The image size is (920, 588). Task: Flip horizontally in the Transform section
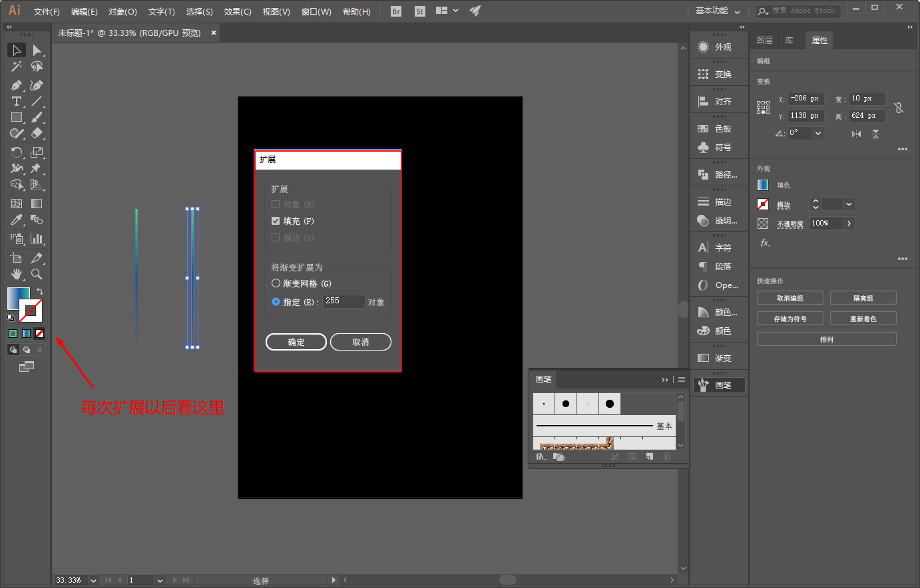point(856,134)
